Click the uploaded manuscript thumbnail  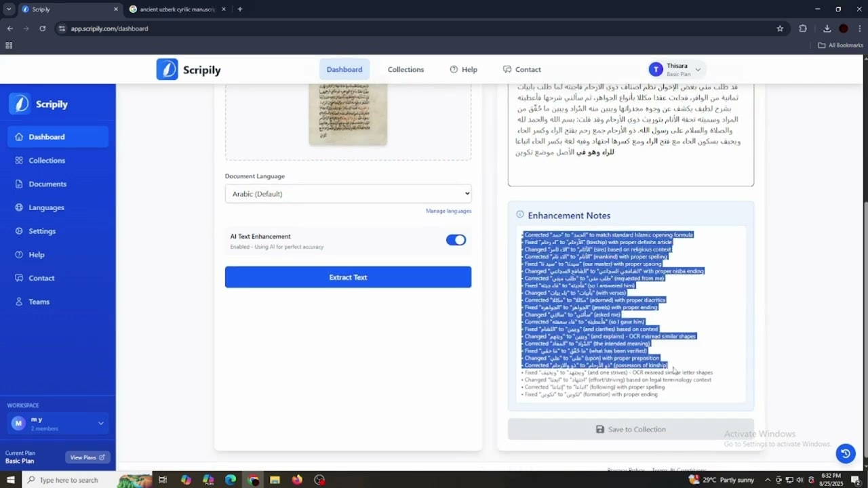click(x=348, y=115)
